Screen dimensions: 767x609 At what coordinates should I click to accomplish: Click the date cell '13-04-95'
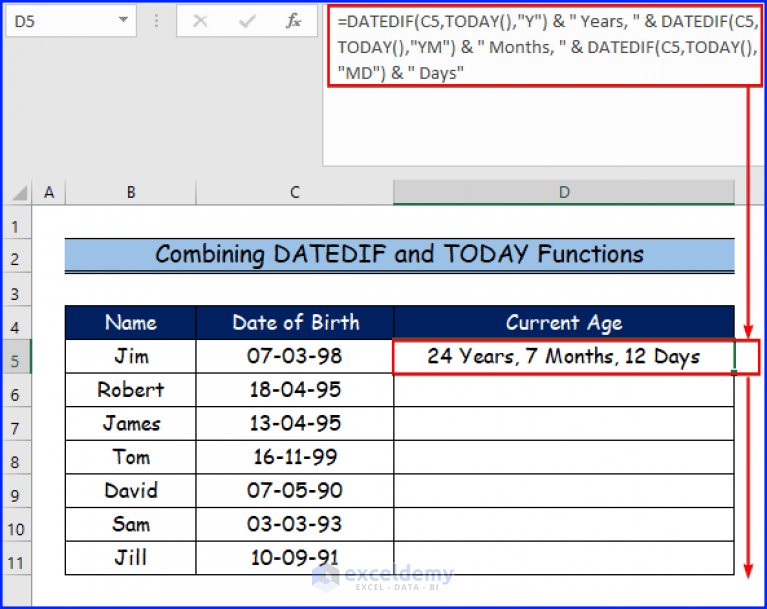[x=294, y=424]
